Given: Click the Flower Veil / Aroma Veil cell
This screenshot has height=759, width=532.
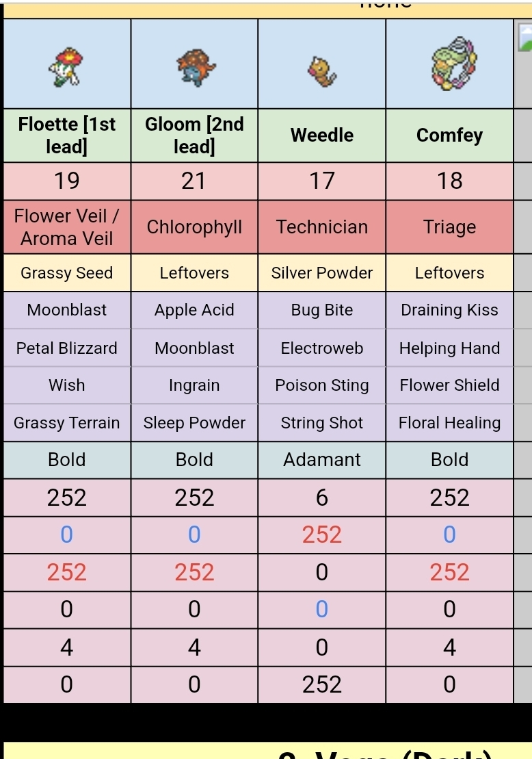Looking at the screenshot, I should pyautogui.click(x=67, y=227).
